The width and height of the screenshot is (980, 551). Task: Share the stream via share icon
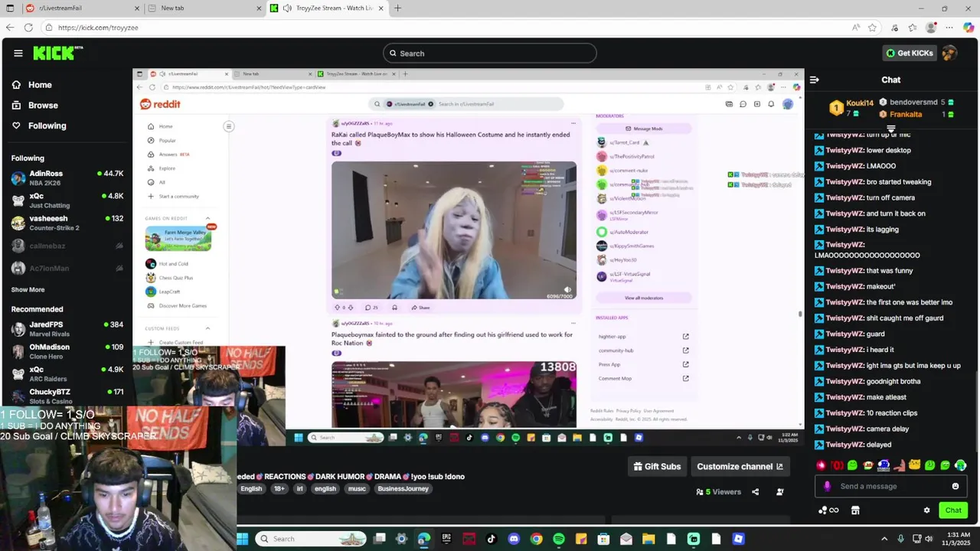756,492
